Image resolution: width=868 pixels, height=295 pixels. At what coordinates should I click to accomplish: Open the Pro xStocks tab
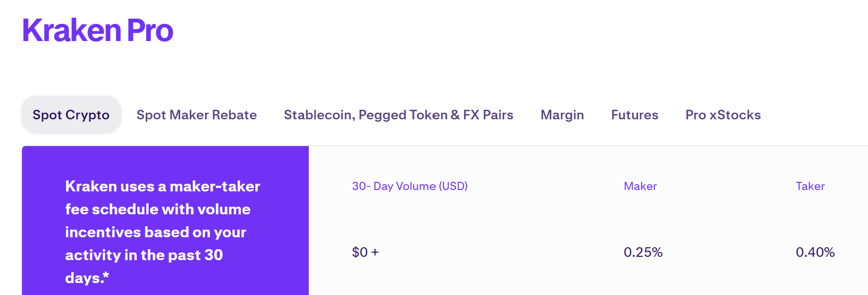tap(723, 115)
